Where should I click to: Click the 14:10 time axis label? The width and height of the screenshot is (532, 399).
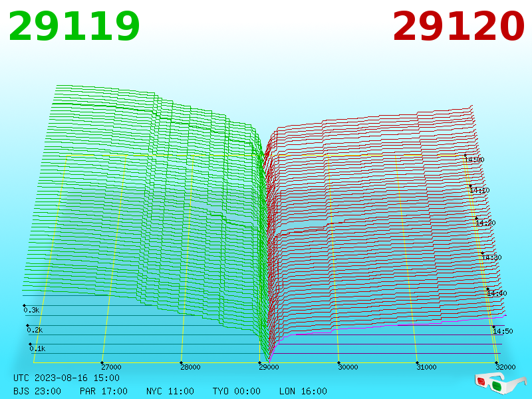pyautogui.click(x=479, y=190)
